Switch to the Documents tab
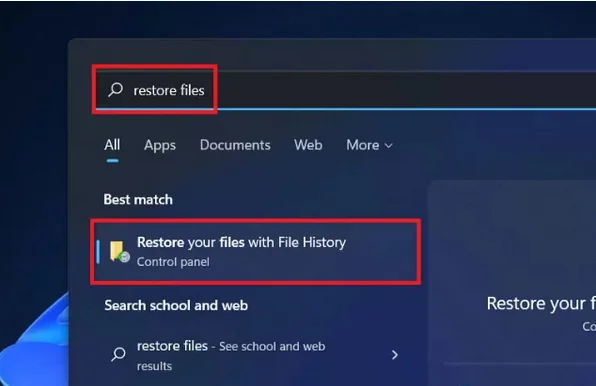The height and width of the screenshot is (386, 596). [235, 145]
